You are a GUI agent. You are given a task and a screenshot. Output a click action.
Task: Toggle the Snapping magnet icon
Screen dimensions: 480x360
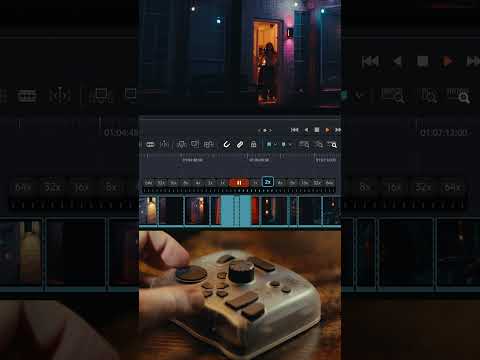[227, 145]
